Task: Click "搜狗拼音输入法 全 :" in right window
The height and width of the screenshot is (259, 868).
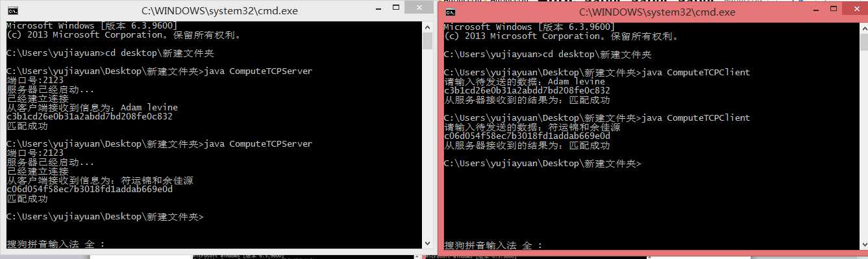Action: 493,245
